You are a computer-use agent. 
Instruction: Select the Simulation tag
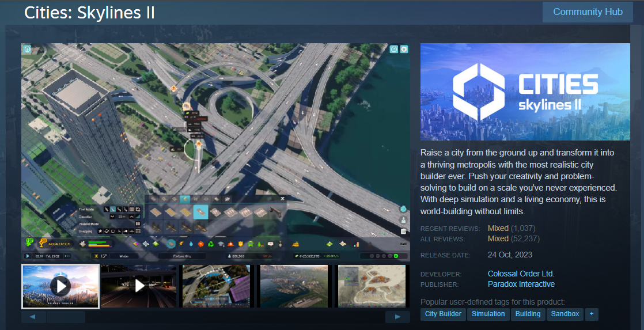point(488,314)
